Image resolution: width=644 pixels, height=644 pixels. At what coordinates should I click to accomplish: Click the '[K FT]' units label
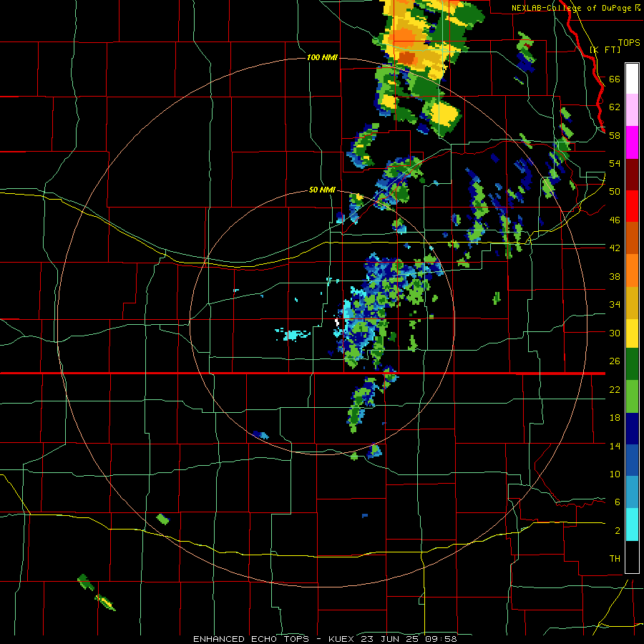point(605,50)
